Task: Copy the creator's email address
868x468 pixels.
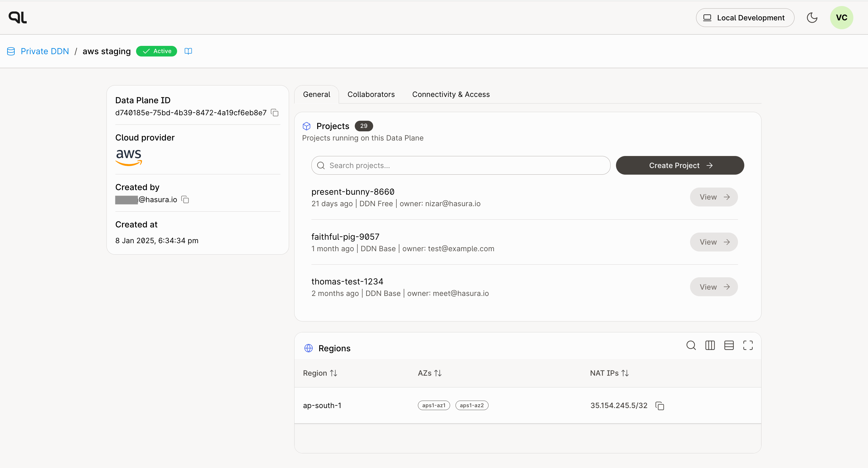Action: click(185, 200)
